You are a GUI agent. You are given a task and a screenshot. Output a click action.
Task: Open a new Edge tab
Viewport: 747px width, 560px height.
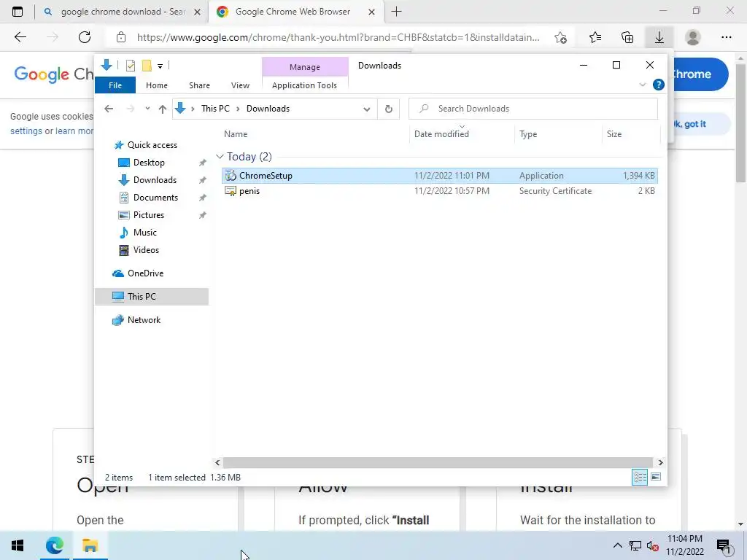[x=396, y=12]
